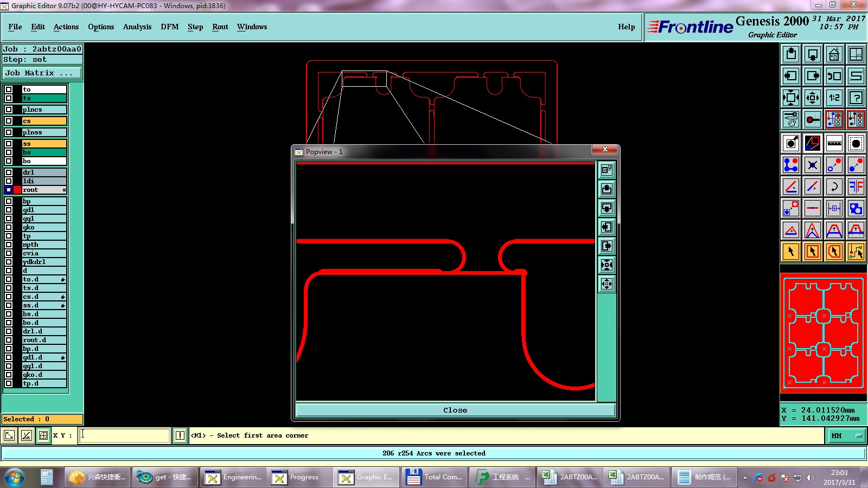Viewport: 868px width, 488px height.
Task: Toggle the checkbox for layer ts
Action: click(9, 98)
